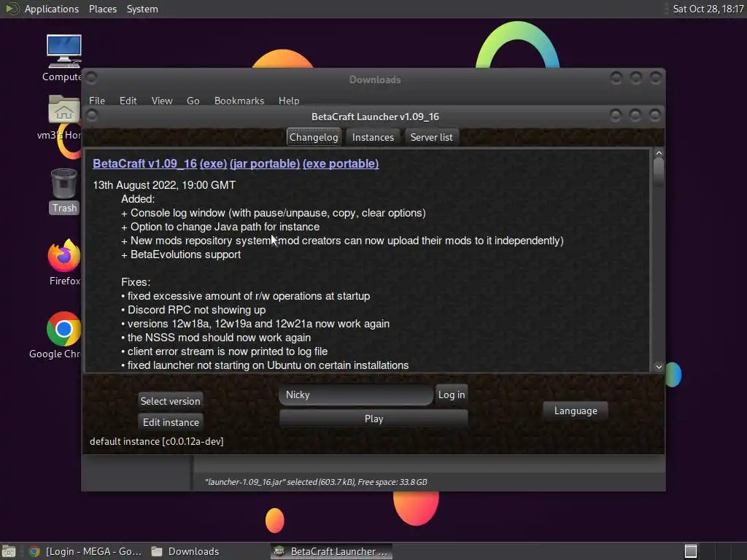Click the Edit instance button

[x=171, y=422]
